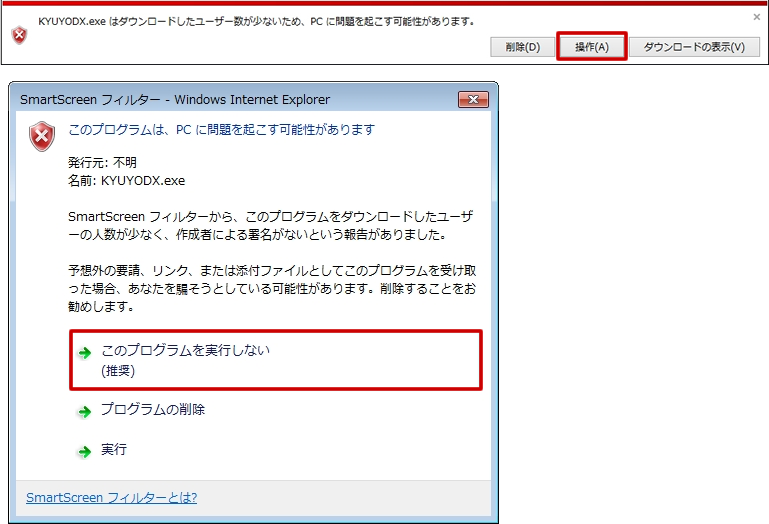This screenshot has height=524, width=769.
Task: Click the dialog heading このプログラムは、PC に問題を起こす可能性があります
Action: [x=222, y=130]
